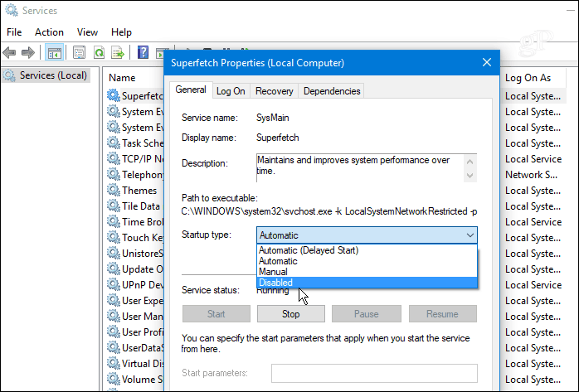
Task: Click gear icon beside Virtual Dis service
Action: (114, 363)
